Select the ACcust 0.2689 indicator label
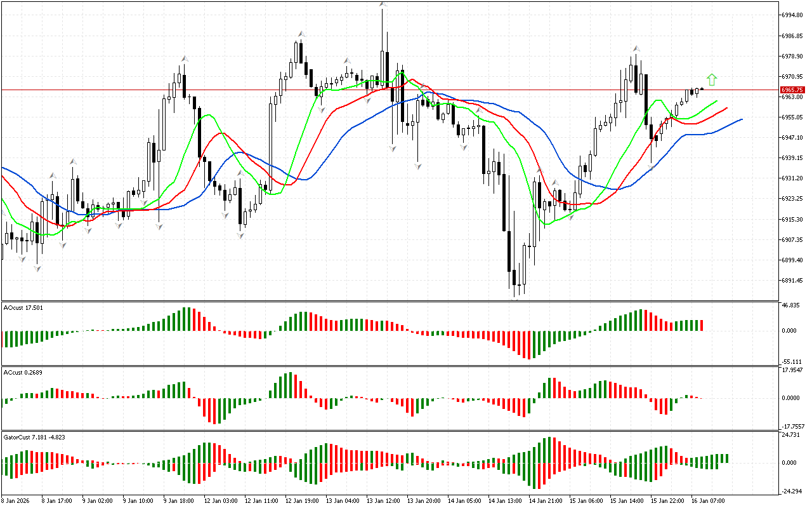 [23, 372]
